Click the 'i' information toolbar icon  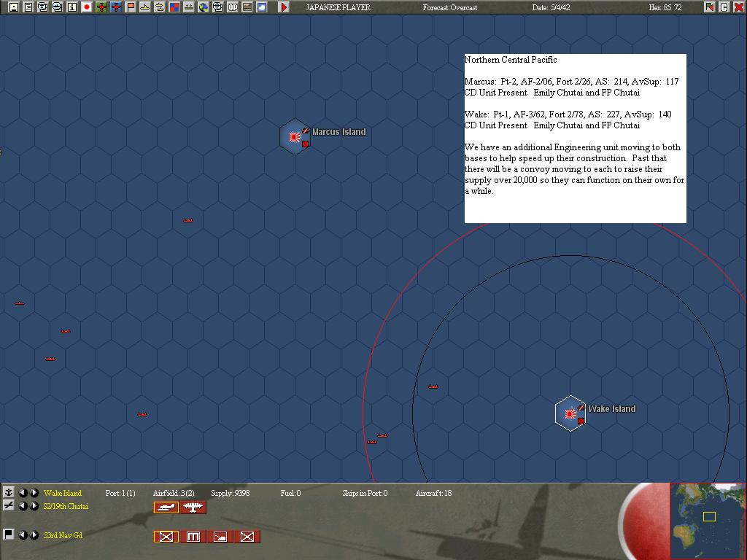(x=72, y=7)
